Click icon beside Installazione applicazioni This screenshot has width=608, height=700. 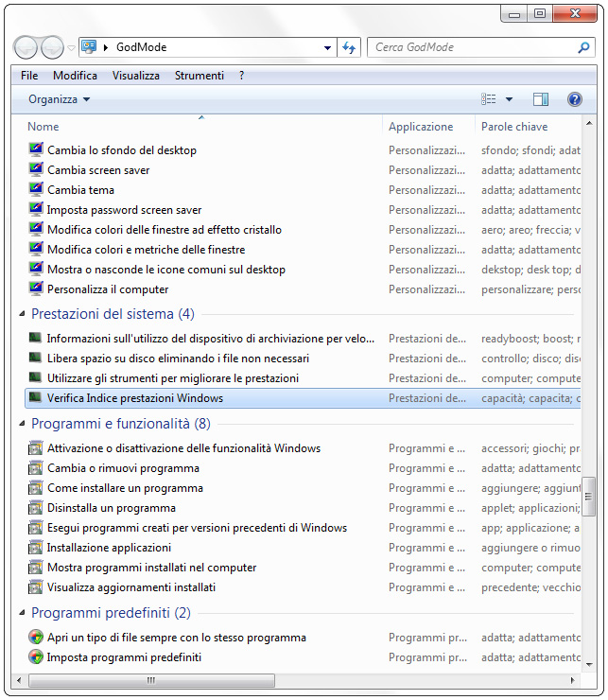tap(36, 548)
